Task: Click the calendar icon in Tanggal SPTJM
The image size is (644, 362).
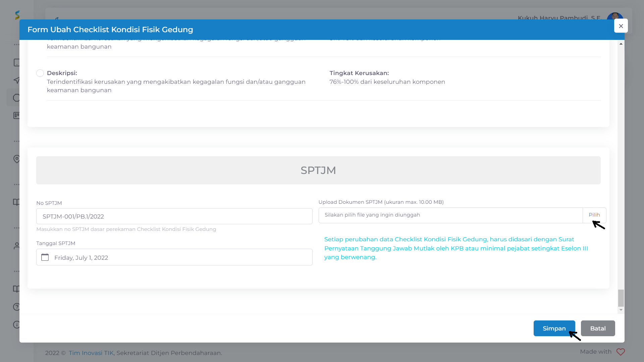Action: click(45, 257)
